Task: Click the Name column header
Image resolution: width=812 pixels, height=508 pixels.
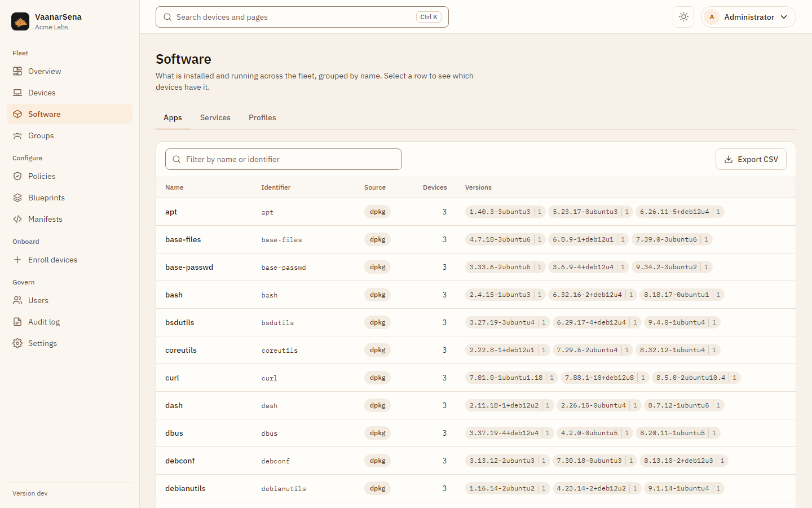Action: [x=174, y=187]
